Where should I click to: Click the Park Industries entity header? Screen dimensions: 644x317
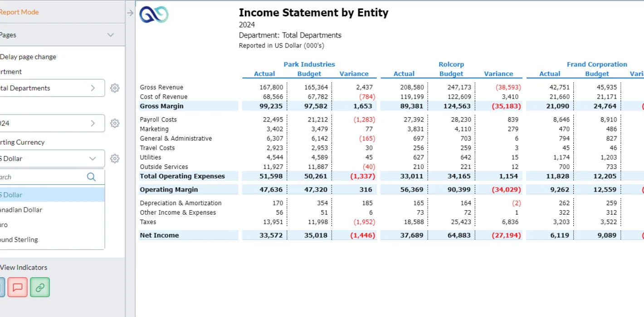(309, 64)
